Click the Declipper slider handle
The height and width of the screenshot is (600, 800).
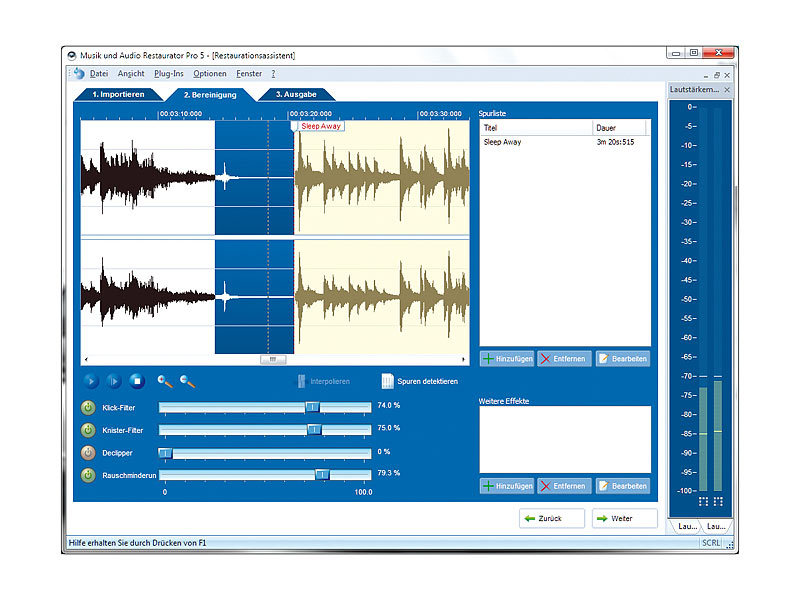coord(165,453)
